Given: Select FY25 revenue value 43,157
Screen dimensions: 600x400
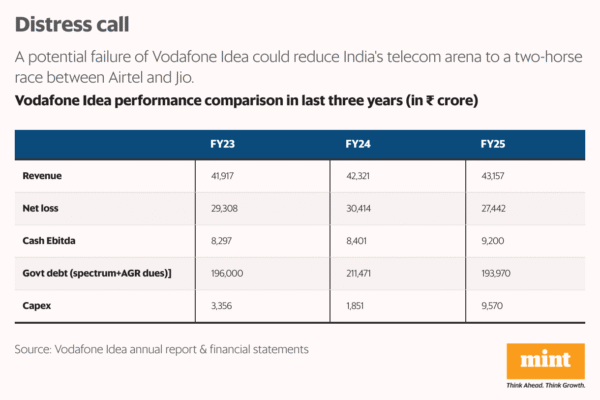Looking at the screenshot, I should [x=495, y=176].
